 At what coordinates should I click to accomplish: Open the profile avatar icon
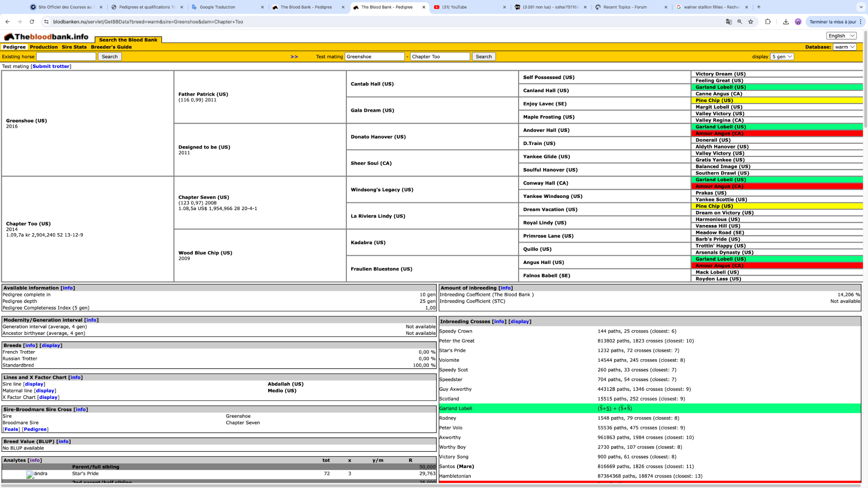[x=798, y=22]
